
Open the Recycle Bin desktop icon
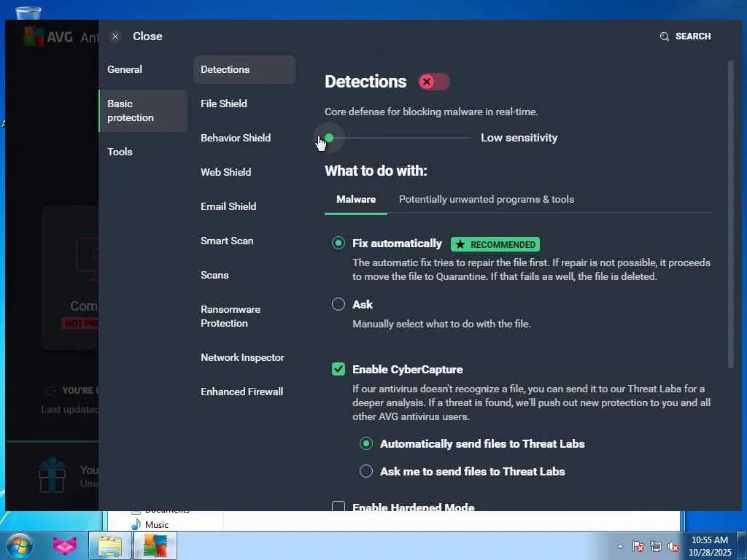(28, 13)
